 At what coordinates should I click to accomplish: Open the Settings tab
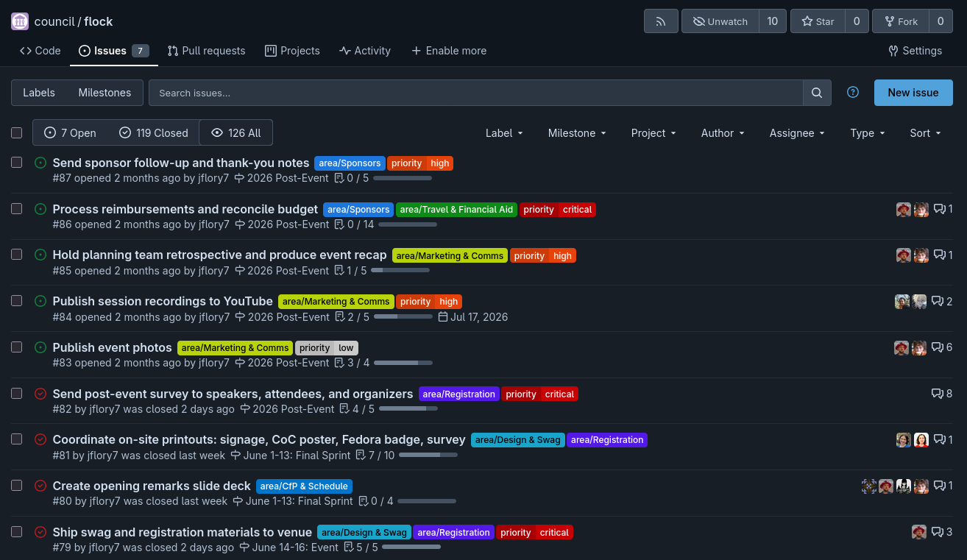[915, 51]
